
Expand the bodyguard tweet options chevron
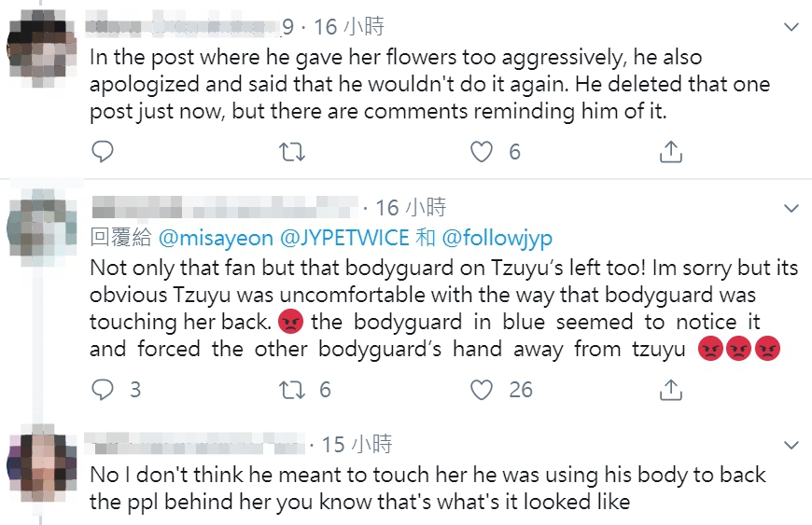pos(790,207)
